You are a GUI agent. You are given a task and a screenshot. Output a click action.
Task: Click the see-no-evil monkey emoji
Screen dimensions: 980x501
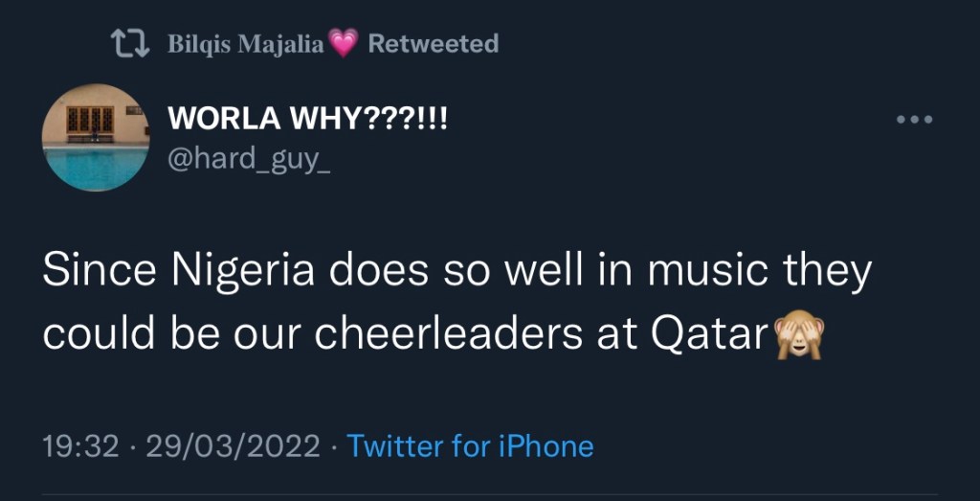tap(798, 334)
